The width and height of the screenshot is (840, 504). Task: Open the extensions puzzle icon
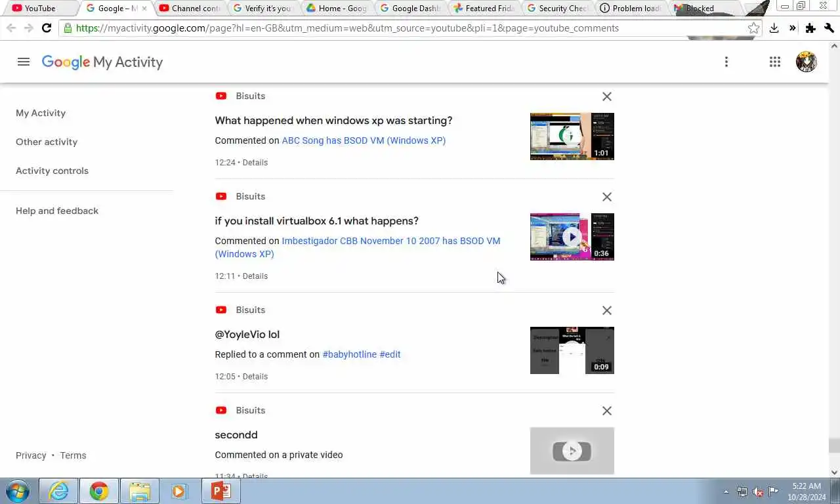810,28
